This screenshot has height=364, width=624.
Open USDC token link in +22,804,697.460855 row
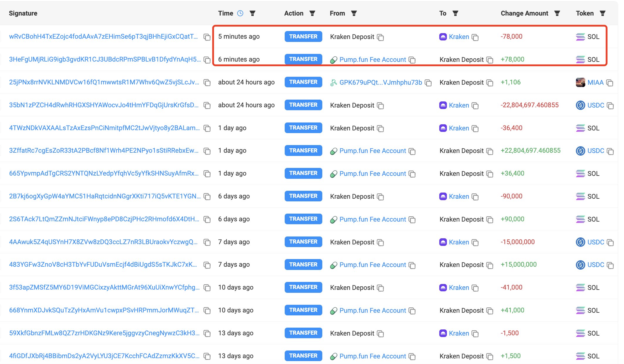[596, 151]
